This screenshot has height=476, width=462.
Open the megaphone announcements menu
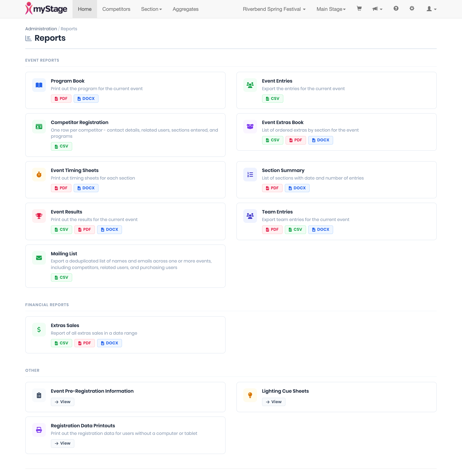(x=377, y=9)
